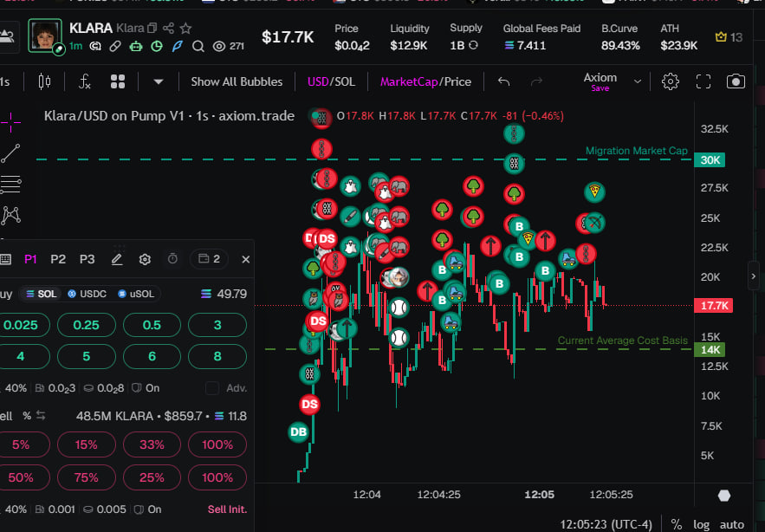Open the 12:05:23 (UTC-4) timezone menu
Image resolution: width=765 pixels, height=532 pixels.
606,525
